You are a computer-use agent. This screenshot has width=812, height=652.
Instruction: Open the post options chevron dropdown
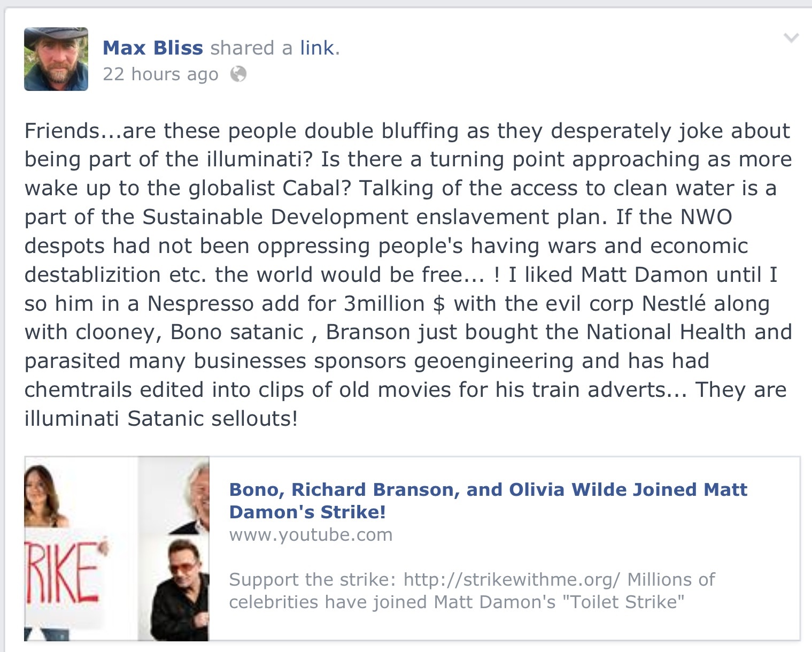(x=791, y=38)
